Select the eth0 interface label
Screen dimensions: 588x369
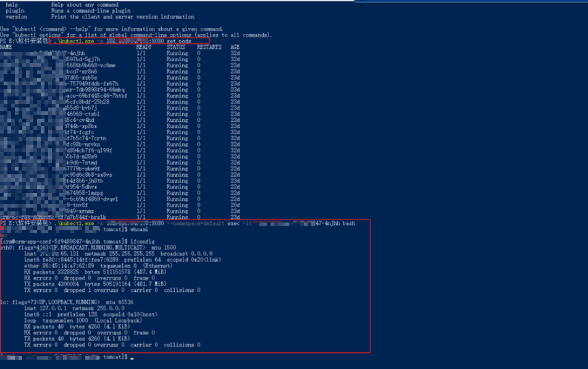tap(6, 247)
